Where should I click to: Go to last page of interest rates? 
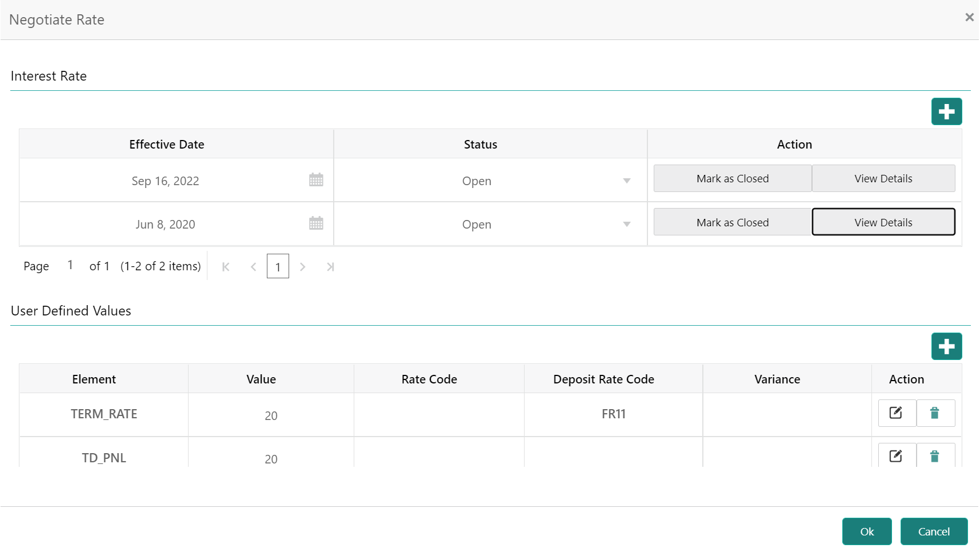pyautogui.click(x=330, y=267)
